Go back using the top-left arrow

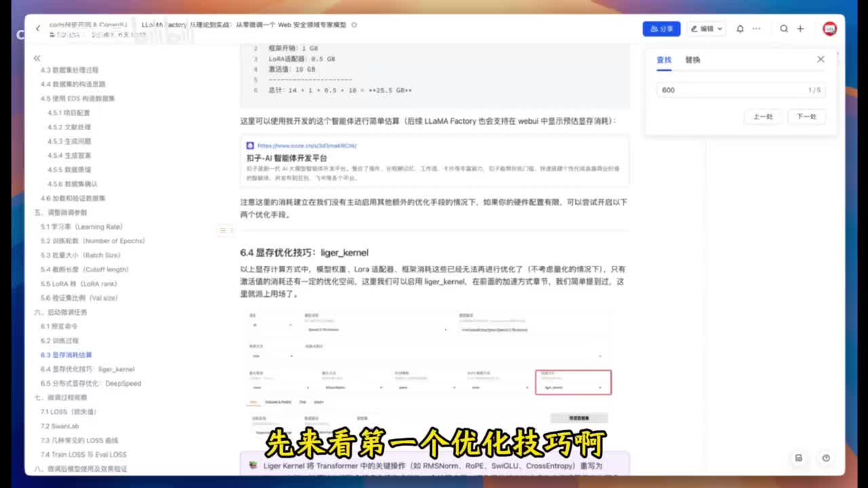tap(38, 28)
